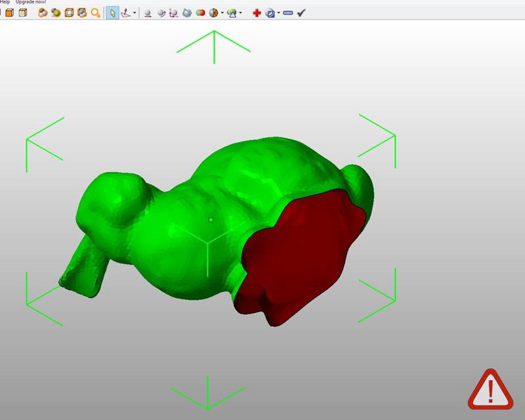Click the scale part icon with axes
The image size is (525, 420).
point(173,13)
